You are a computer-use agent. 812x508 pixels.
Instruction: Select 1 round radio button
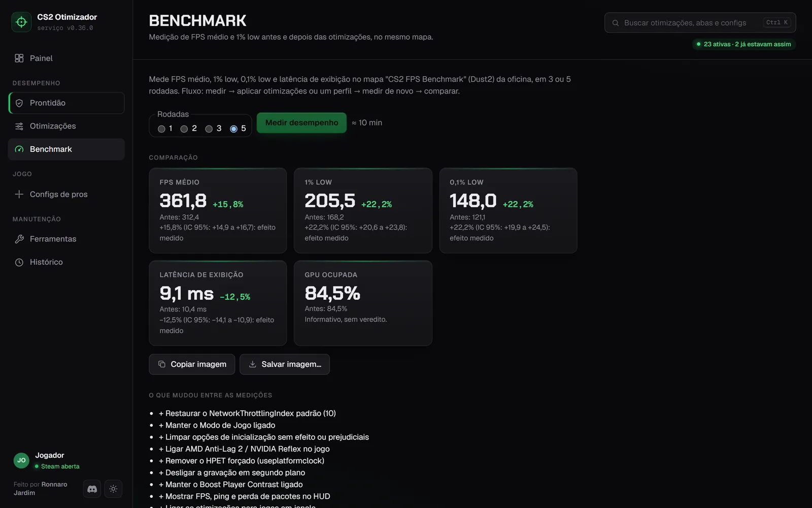(x=161, y=129)
